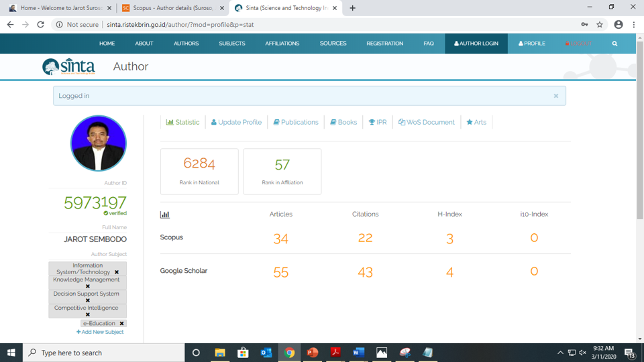
Task: Dismiss the Logged in notification
Action: click(x=555, y=96)
